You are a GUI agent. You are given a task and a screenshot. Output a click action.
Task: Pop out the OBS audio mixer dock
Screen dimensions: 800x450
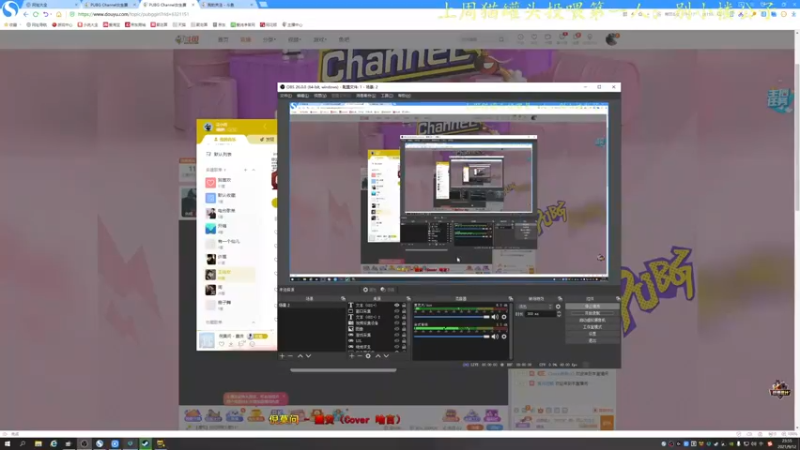tap(511, 298)
